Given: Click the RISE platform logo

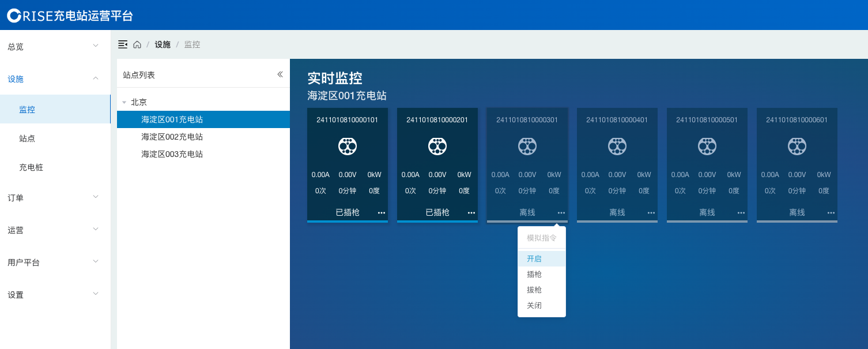Looking at the screenshot, I should [70, 16].
